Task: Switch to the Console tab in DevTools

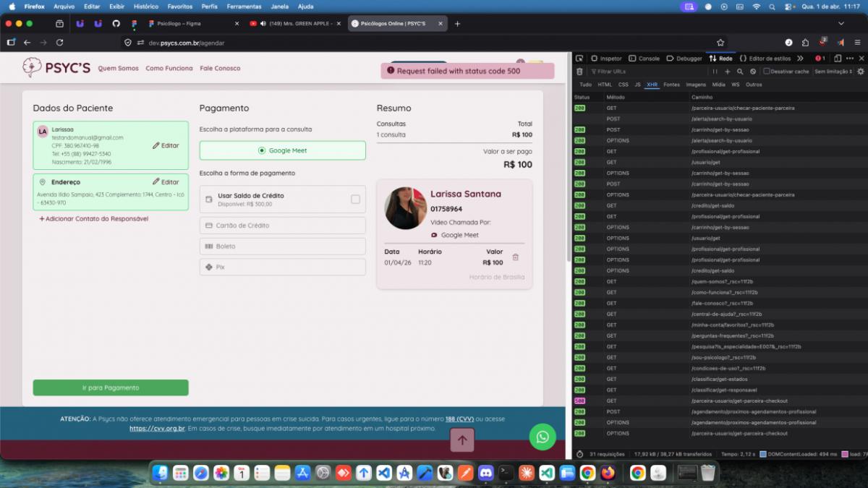Action: tap(644, 59)
